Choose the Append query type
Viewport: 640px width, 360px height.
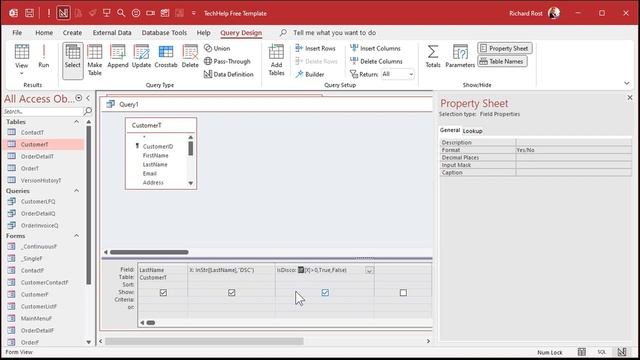tap(118, 56)
